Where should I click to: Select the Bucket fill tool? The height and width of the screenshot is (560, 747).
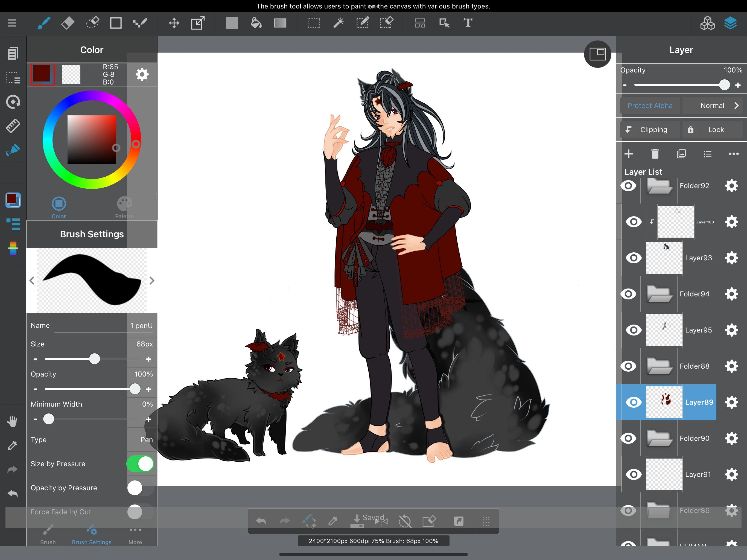256,23
